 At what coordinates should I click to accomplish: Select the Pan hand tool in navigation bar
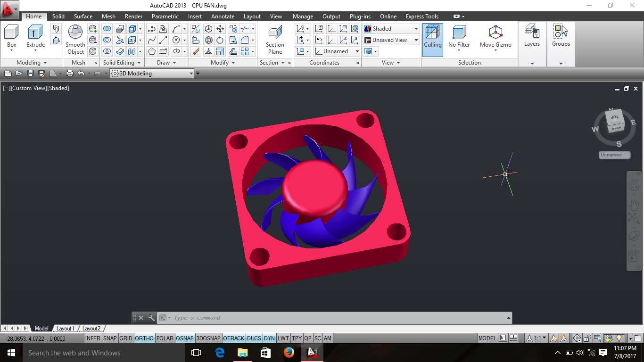[x=634, y=206]
